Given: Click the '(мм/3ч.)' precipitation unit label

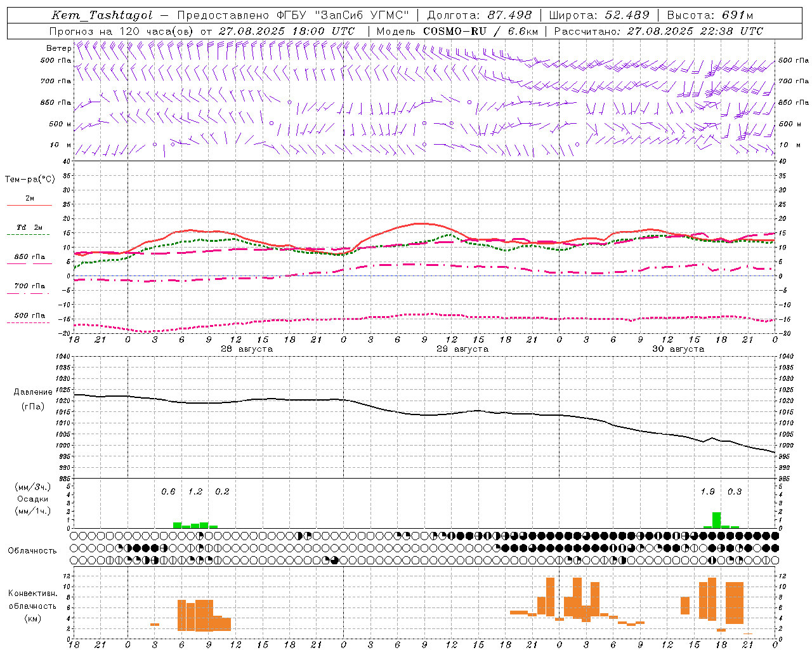Looking at the screenshot, I should coord(32,487).
